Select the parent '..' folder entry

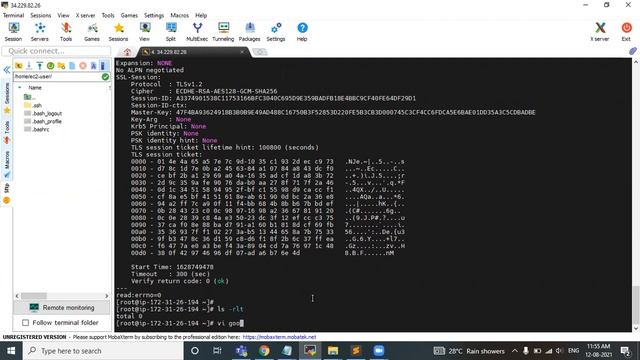pyautogui.click(x=29, y=97)
